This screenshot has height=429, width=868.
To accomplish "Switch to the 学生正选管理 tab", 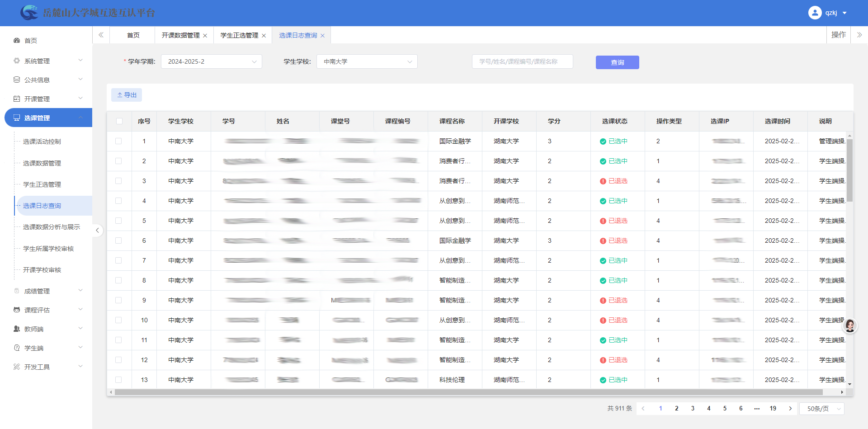I will tap(239, 35).
